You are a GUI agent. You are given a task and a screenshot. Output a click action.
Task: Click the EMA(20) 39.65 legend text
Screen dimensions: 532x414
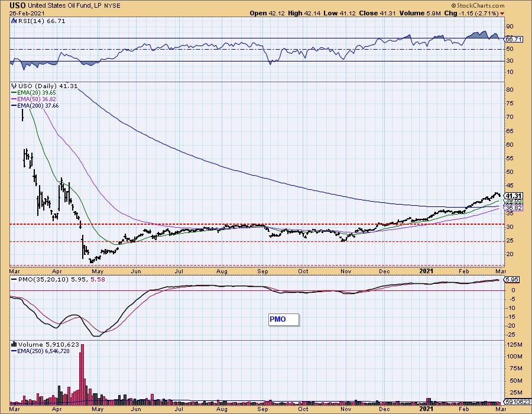coord(36,93)
